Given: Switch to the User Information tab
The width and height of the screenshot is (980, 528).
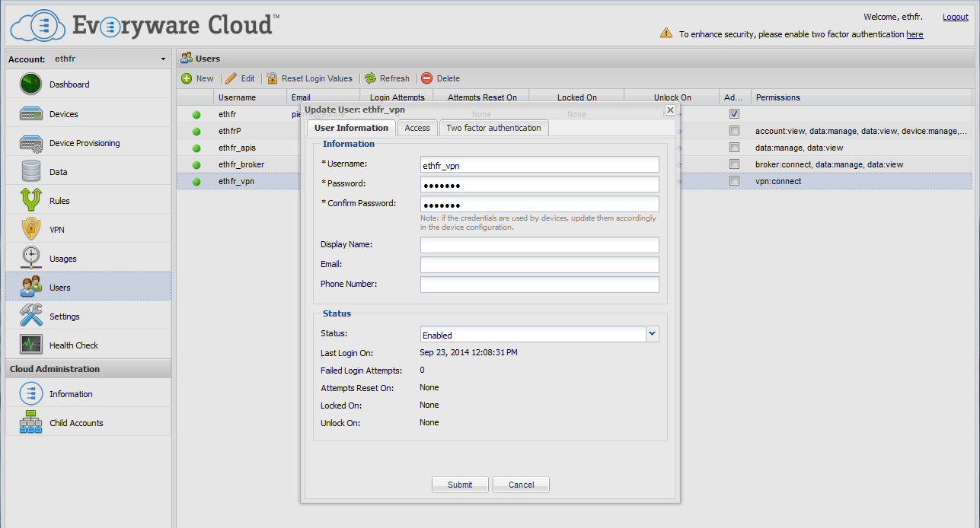Looking at the screenshot, I should tap(351, 128).
